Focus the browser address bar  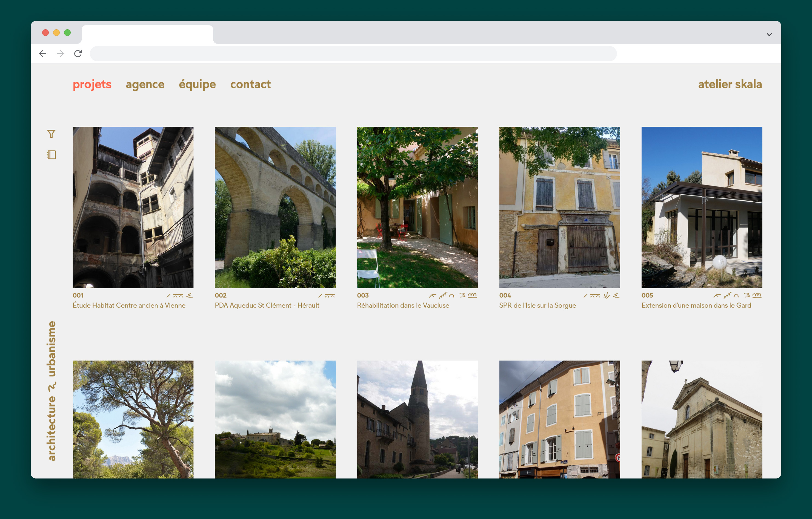pyautogui.click(x=353, y=54)
